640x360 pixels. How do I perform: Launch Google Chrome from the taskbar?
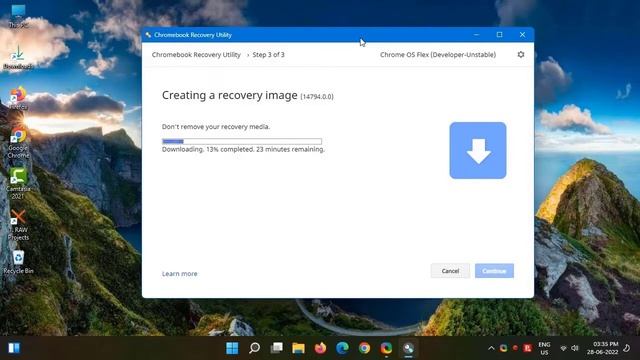pos(364,348)
